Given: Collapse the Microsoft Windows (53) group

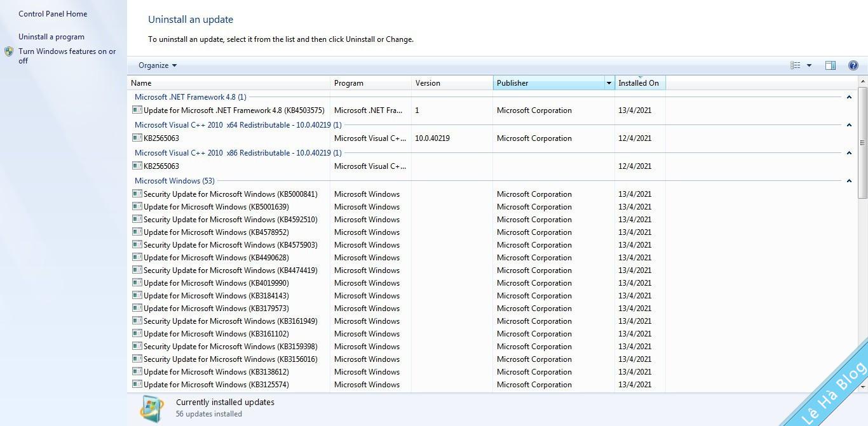Looking at the screenshot, I should coord(849,181).
